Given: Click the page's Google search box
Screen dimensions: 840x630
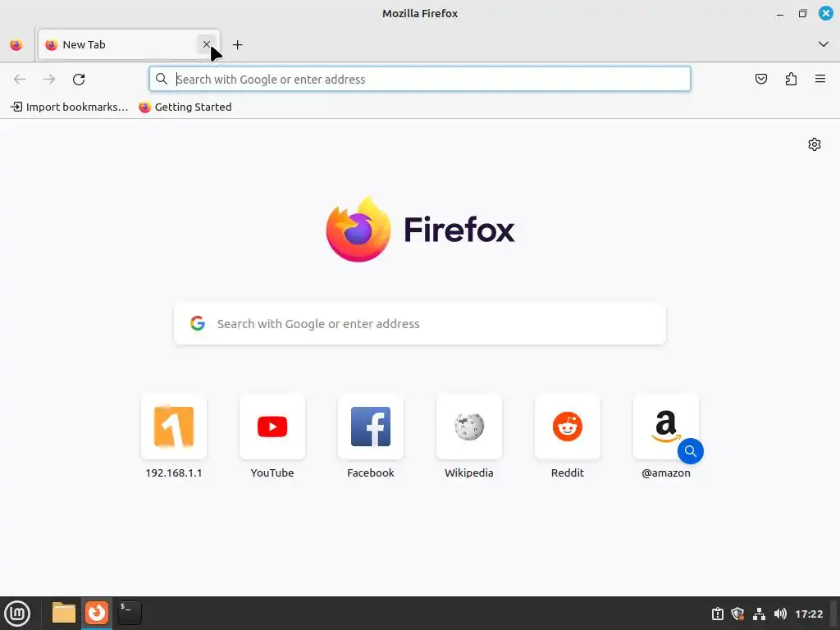Looking at the screenshot, I should point(420,323).
